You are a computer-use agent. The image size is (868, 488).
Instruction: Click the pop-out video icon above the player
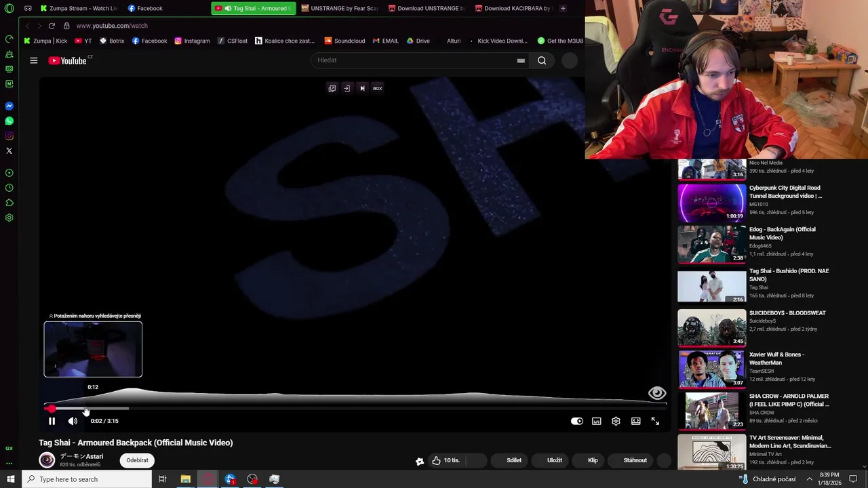click(x=332, y=88)
